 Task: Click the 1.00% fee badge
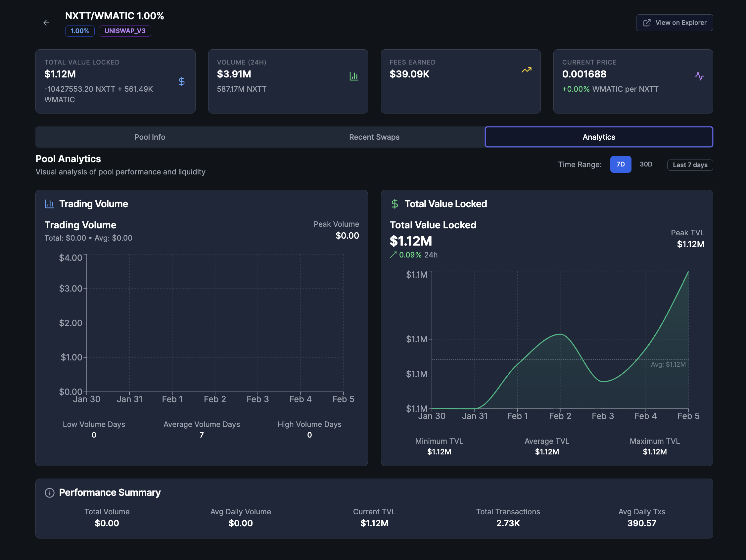(x=79, y=31)
